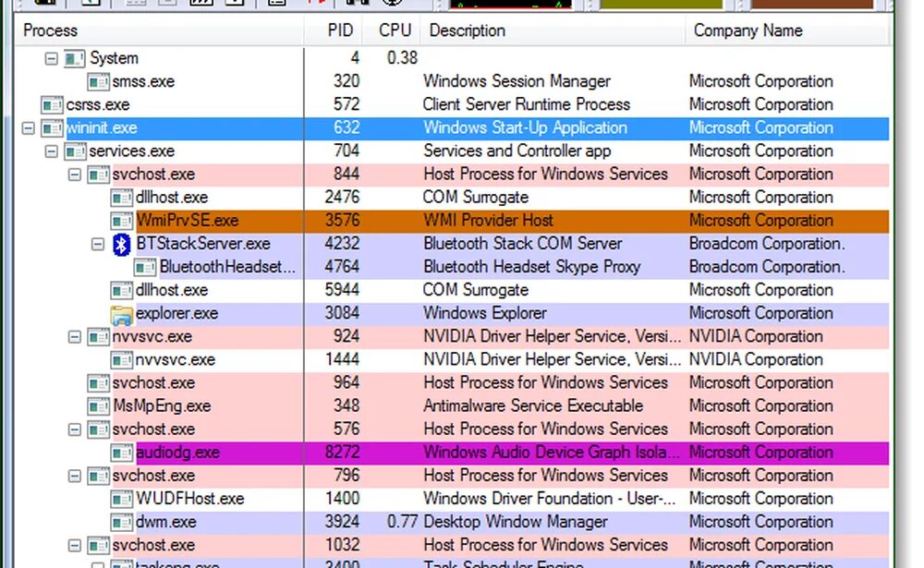Click icon of svchost.exe PID 964
The image size is (924, 568).
click(99, 383)
